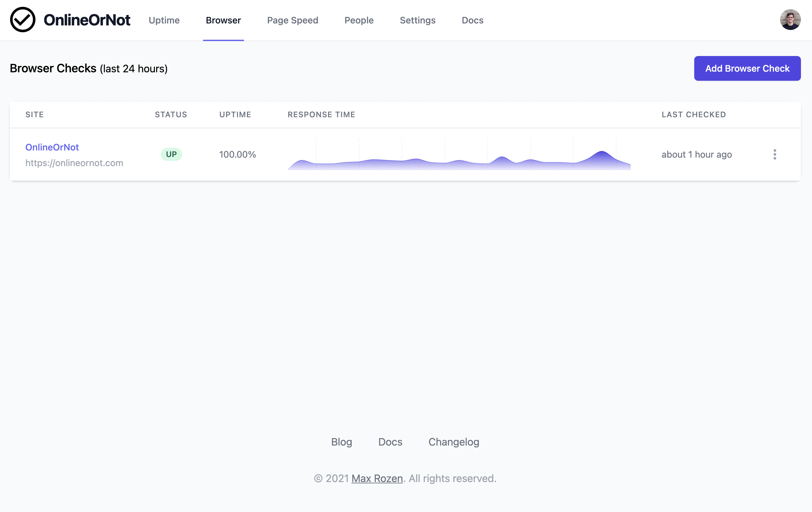Open the Page Speed tab
The width and height of the screenshot is (812, 512).
click(292, 20)
